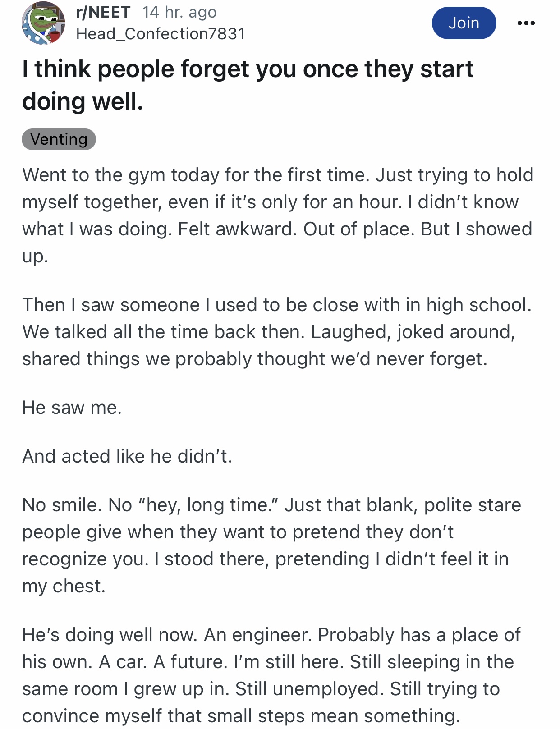Click the paragraph starting 'Went to the gym'
The height and width of the screenshot is (729, 560).
(x=278, y=215)
